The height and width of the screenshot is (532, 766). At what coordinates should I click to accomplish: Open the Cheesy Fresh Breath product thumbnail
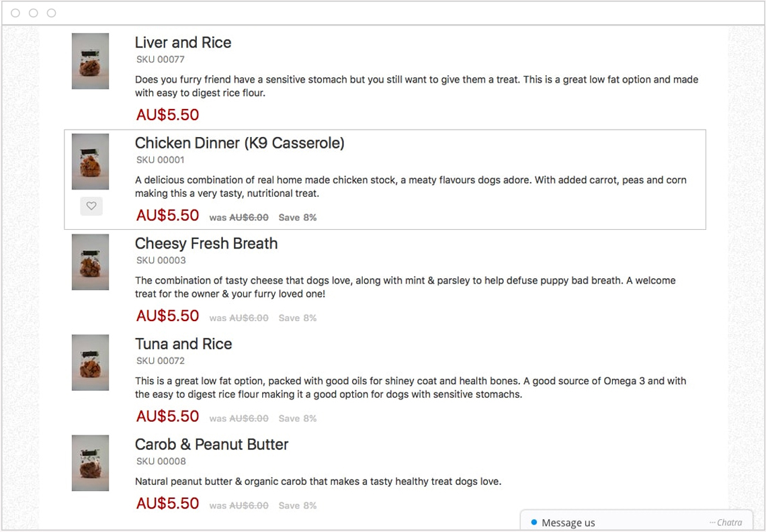(x=91, y=262)
